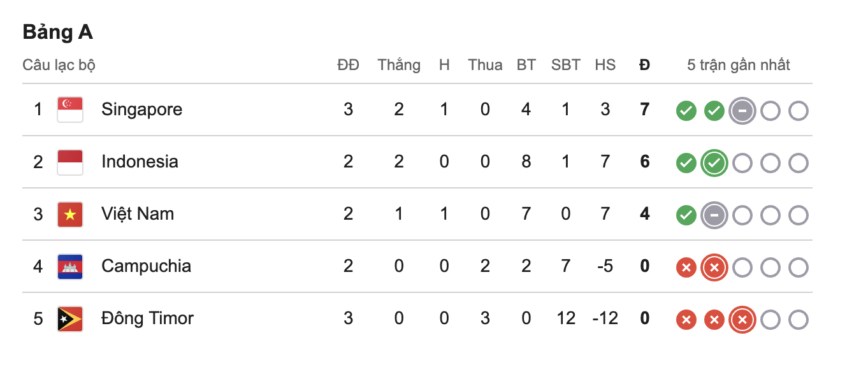Viewport: 868px width, 370px height.
Task: Select Việt Nam's highlighted draw icon
Action: click(x=714, y=216)
